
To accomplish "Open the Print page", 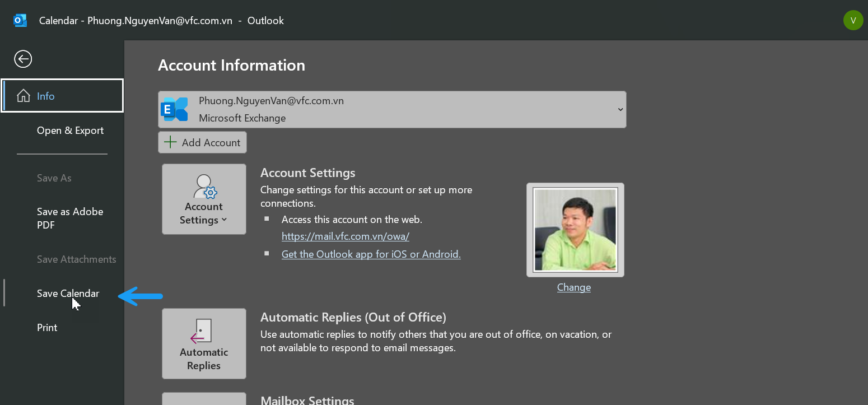I will point(47,328).
